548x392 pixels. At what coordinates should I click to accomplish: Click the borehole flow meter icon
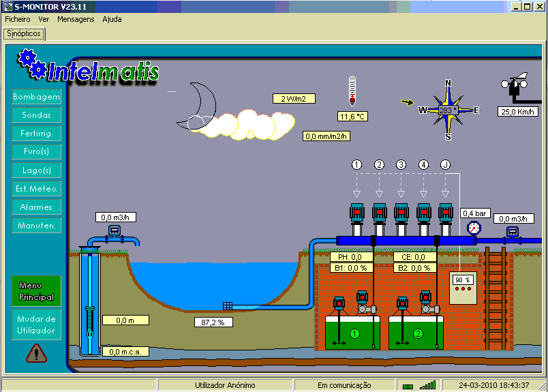115,231
